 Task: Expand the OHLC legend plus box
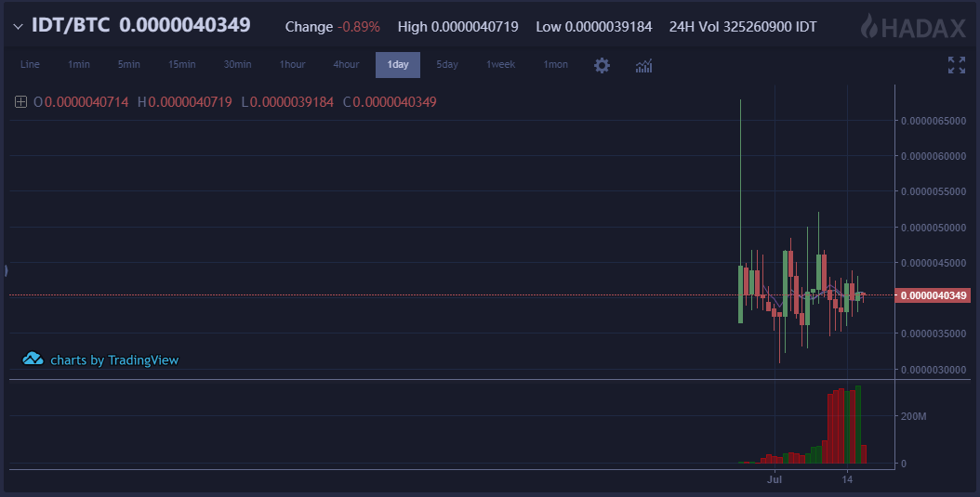[20, 101]
